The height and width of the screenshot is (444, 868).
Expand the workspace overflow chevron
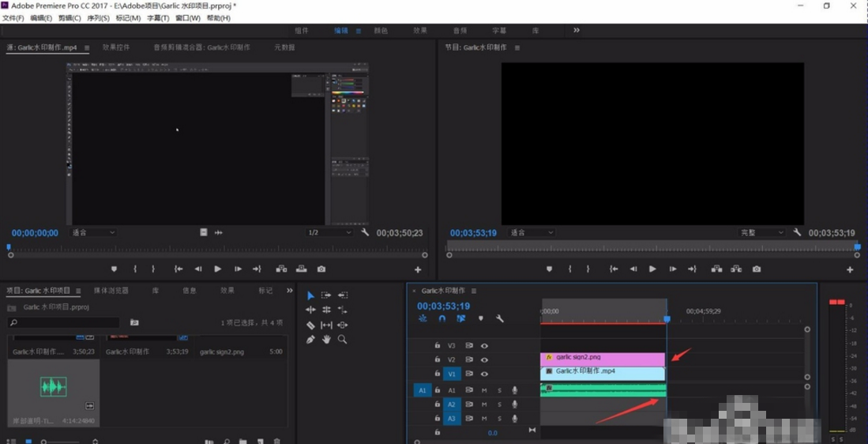tap(577, 30)
